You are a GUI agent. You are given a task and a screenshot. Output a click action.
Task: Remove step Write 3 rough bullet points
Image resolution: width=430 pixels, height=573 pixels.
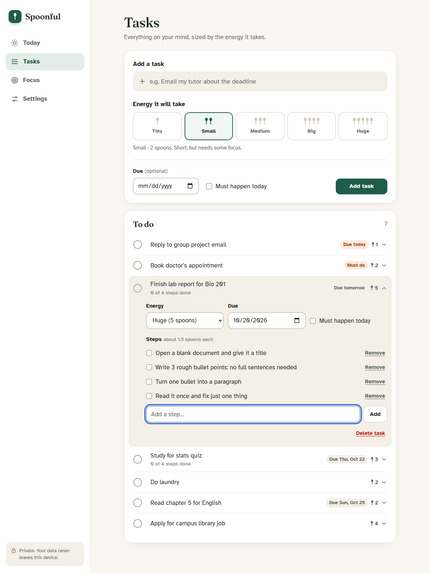375,367
